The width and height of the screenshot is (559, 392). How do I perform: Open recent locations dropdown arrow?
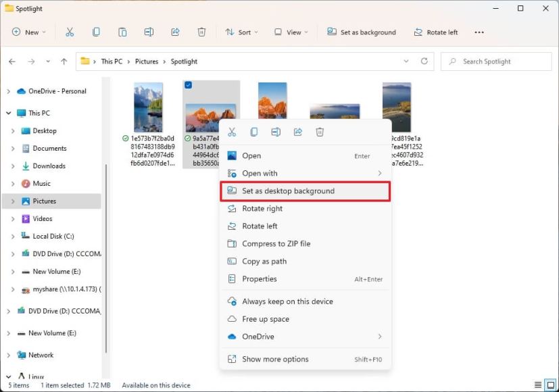pyautogui.click(x=48, y=62)
